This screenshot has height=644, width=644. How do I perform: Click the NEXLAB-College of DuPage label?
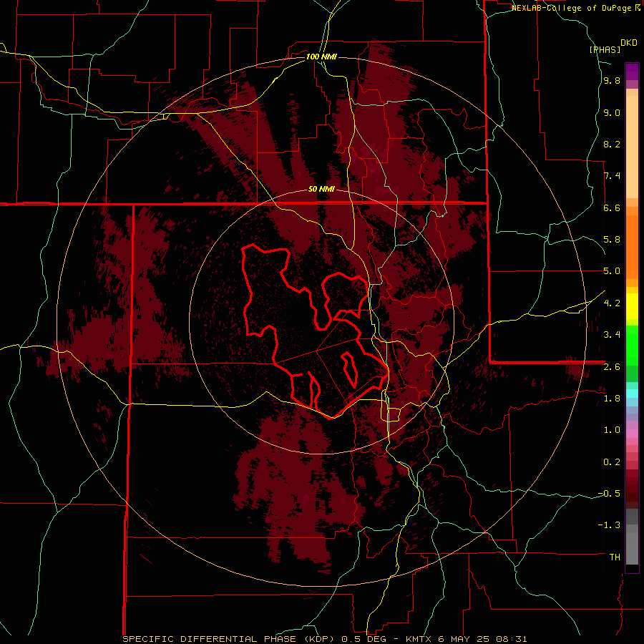coord(575,8)
